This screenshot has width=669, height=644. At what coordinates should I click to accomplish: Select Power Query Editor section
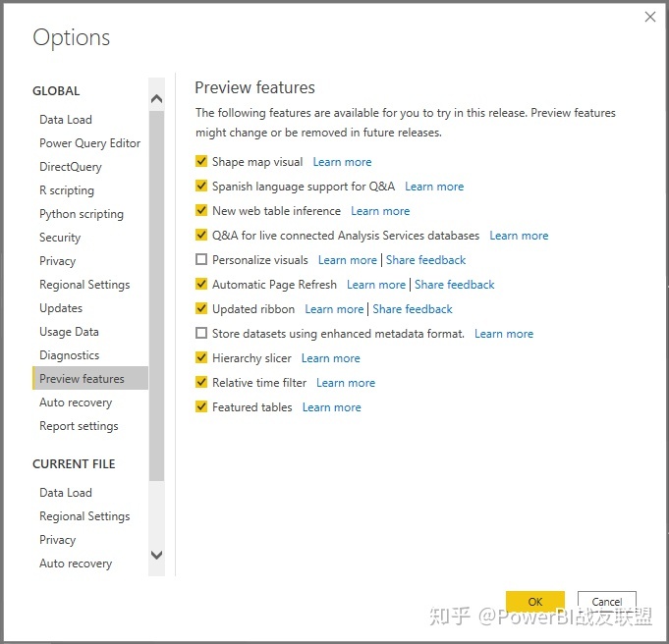tap(89, 143)
